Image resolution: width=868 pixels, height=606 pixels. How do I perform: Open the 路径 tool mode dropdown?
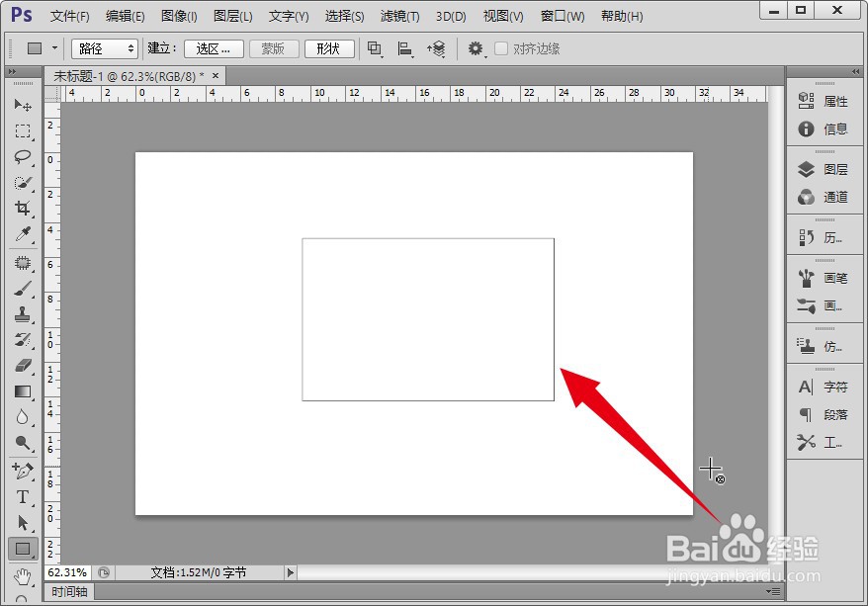coord(105,48)
